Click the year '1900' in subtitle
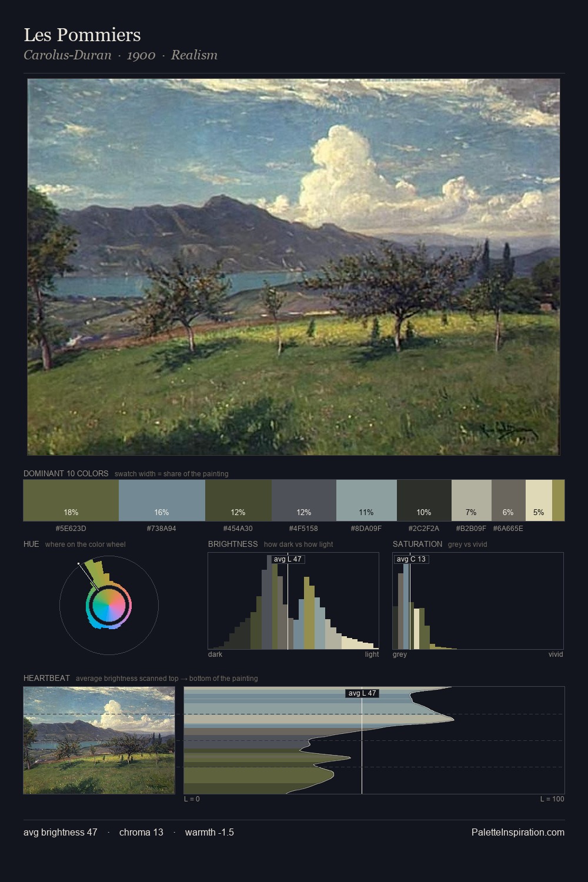The image size is (588, 882). 141,55
